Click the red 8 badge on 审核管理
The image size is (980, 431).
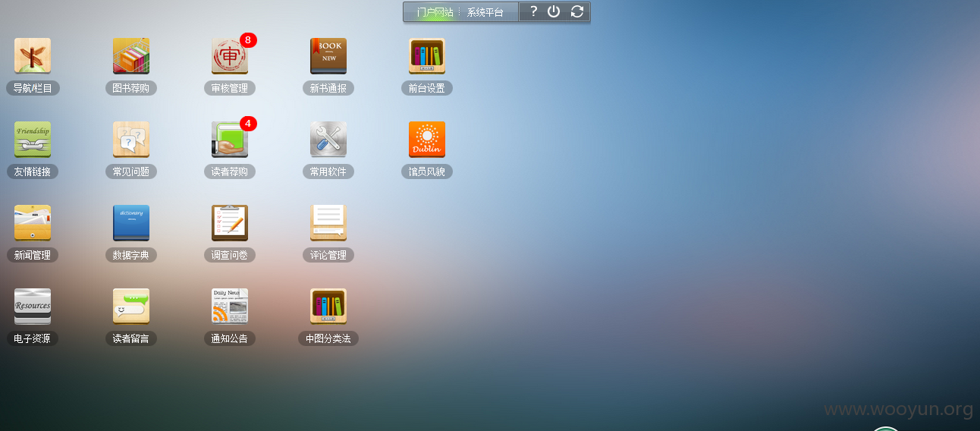coord(248,40)
